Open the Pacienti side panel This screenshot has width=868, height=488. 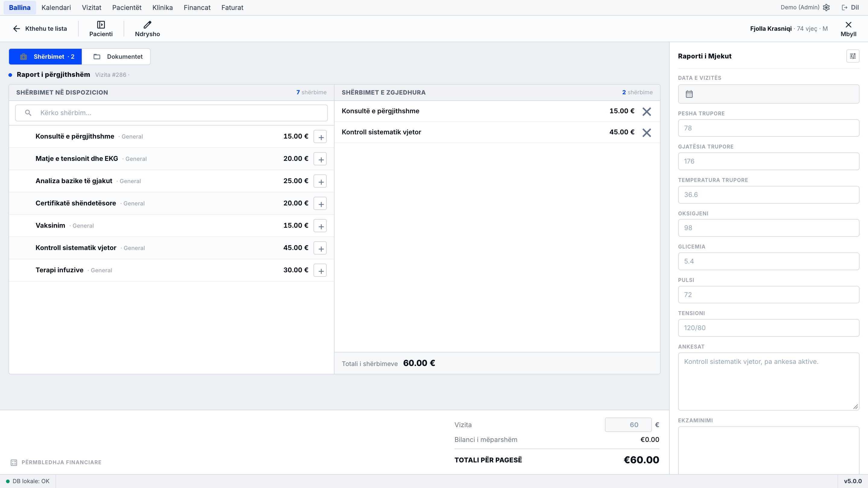click(101, 29)
